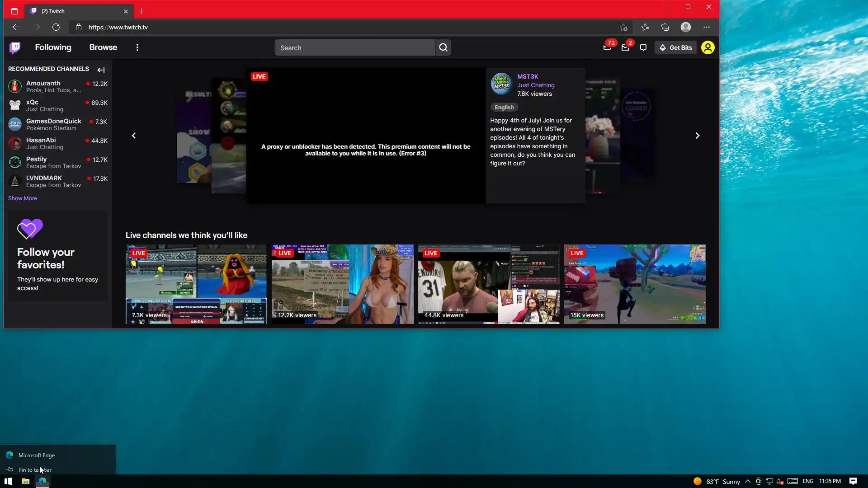Open the three-dot more menu beside Browse
Viewport: 868px width, 488px height.
pos(137,47)
